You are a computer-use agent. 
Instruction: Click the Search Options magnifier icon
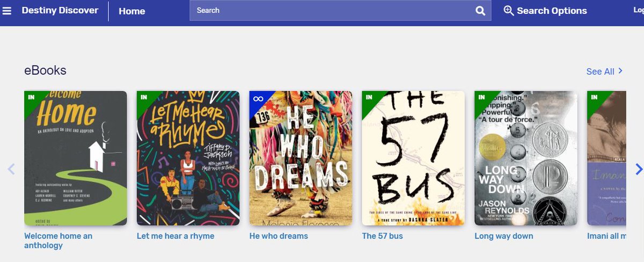pyautogui.click(x=508, y=11)
